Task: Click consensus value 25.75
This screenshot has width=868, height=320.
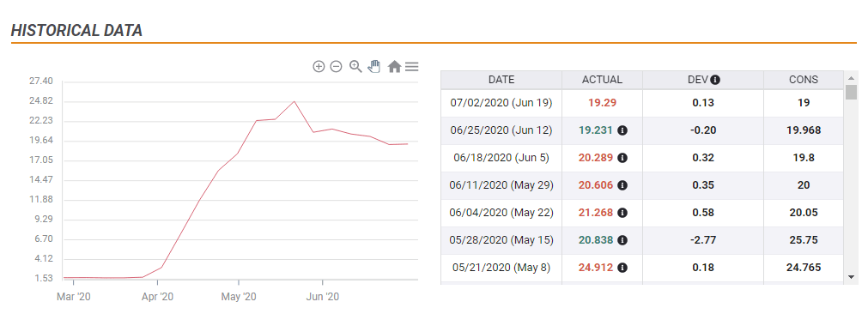Action: [x=804, y=240]
